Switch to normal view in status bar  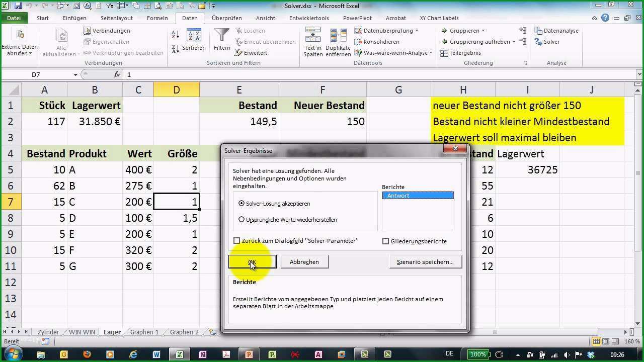tap(597, 341)
